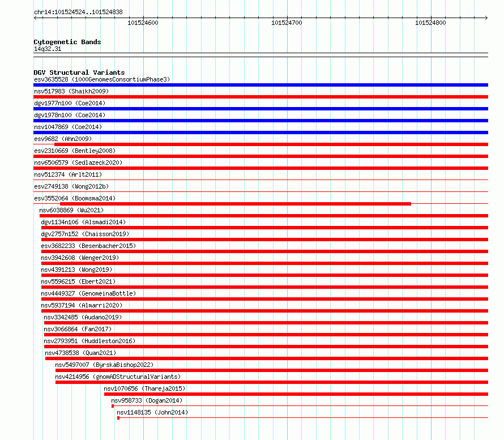Click the thick red segment under esv3552064
This screenshot has width=504, height=440.
(236, 204)
